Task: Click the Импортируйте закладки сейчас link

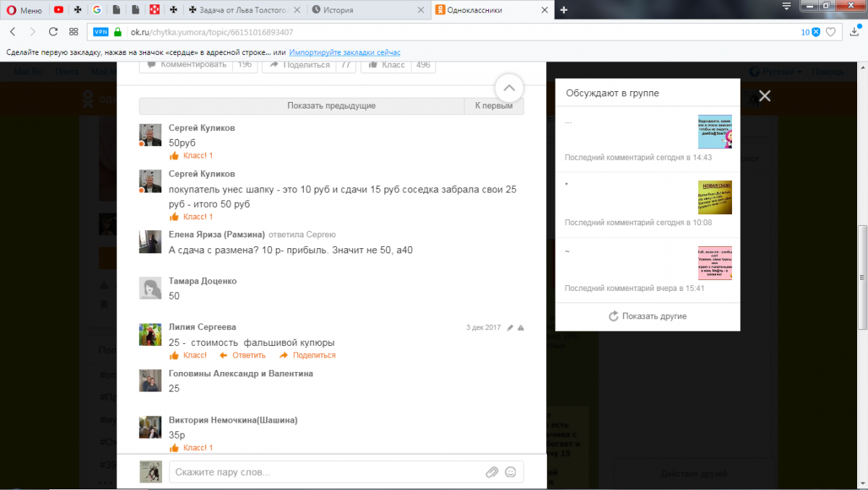Action: click(x=345, y=53)
